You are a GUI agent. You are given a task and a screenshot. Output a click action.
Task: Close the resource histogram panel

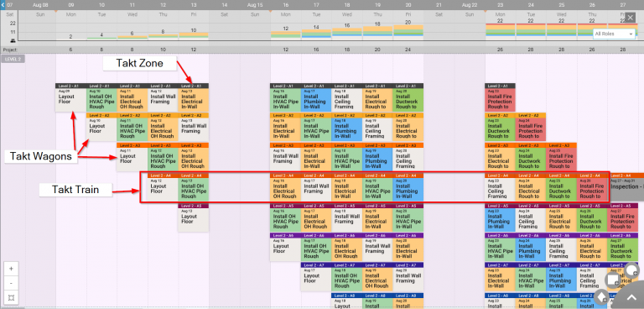pos(630,18)
